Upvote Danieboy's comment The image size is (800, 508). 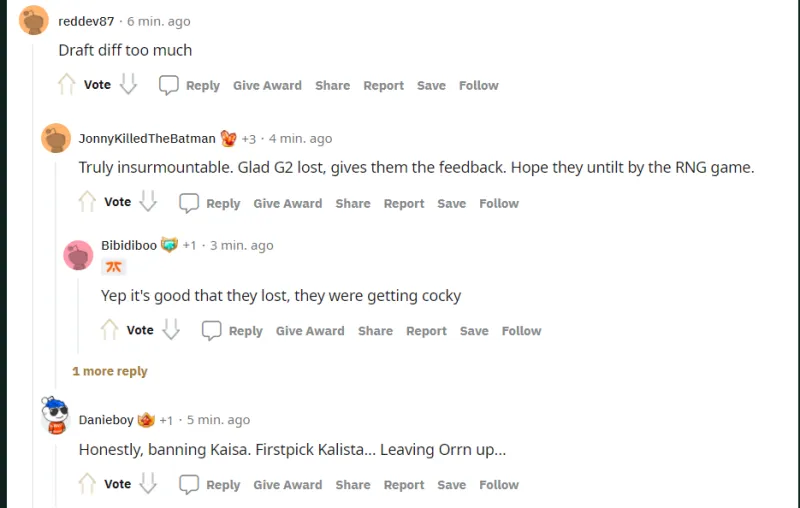(87, 484)
